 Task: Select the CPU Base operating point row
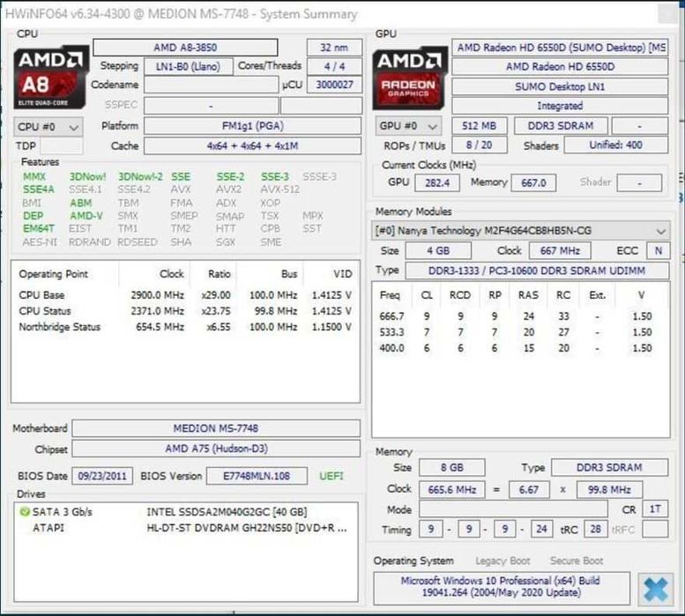[x=185, y=295]
